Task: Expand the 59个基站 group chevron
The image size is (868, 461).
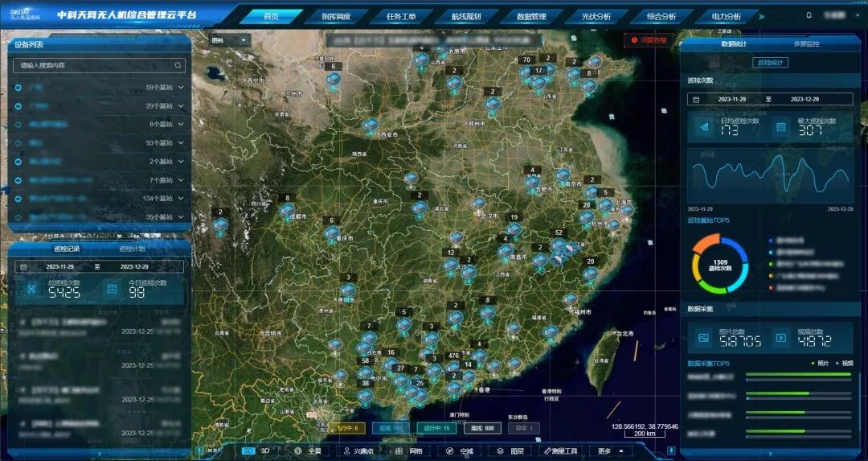Action: point(181,88)
